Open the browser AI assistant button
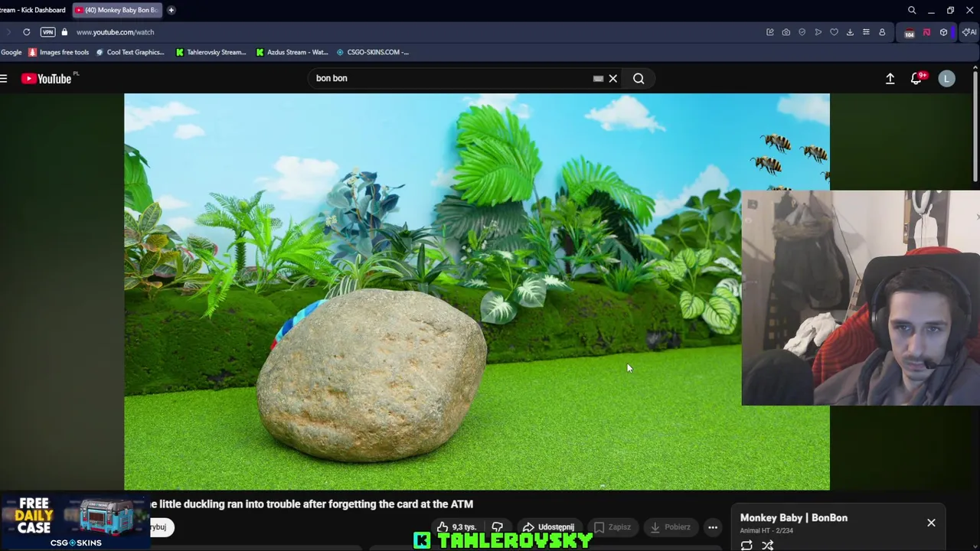The image size is (980, 551). [969, 32]
